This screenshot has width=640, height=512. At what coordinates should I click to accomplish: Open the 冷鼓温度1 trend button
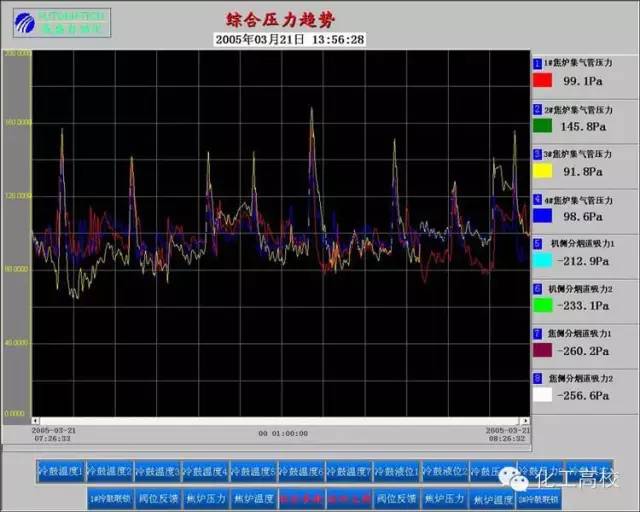pos(60,472)
